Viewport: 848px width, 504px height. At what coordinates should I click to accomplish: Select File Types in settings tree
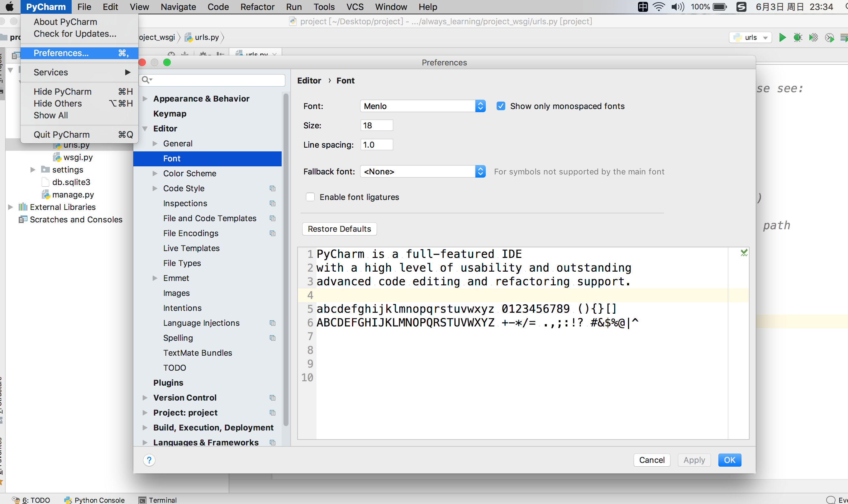coord(182,263)
